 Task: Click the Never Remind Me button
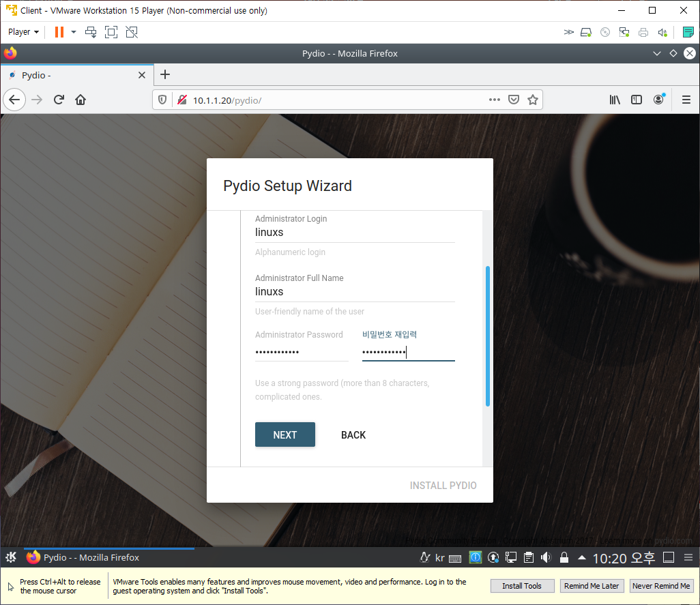(660, 586)
